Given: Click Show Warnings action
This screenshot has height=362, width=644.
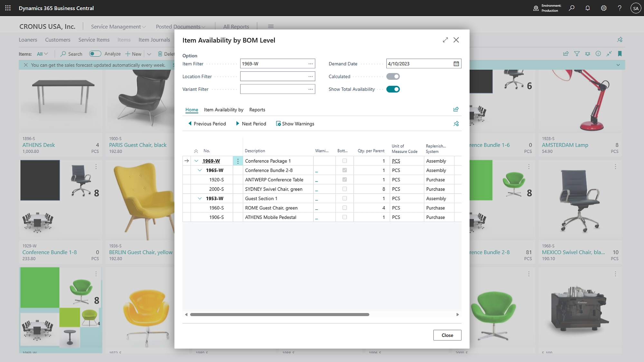Looking at the screenshot, I should tap(295, 124).
